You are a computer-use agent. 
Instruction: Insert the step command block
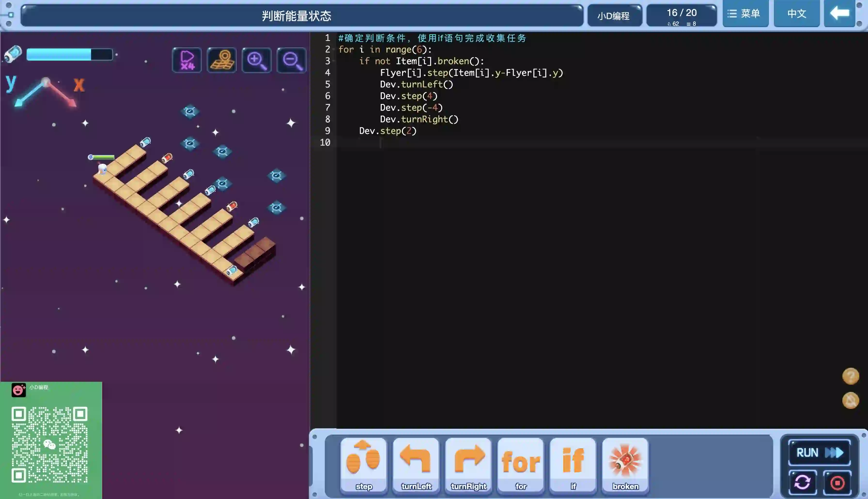click(x=364, y=464)
